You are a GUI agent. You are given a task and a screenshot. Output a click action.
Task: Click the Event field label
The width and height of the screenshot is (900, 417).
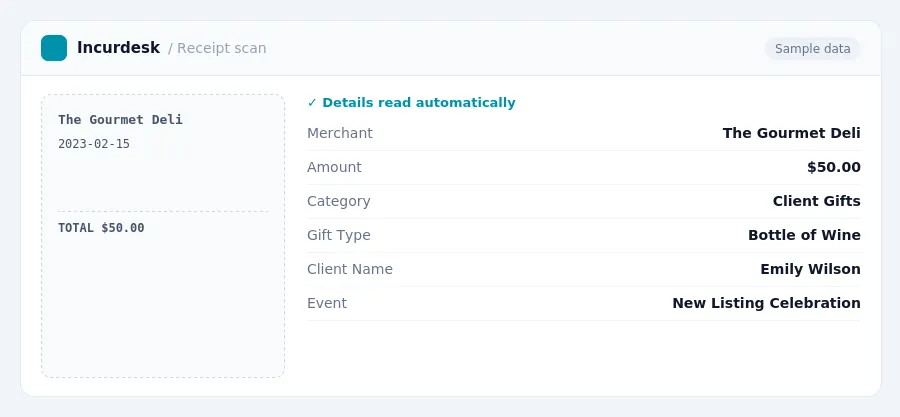click(327, 303)
